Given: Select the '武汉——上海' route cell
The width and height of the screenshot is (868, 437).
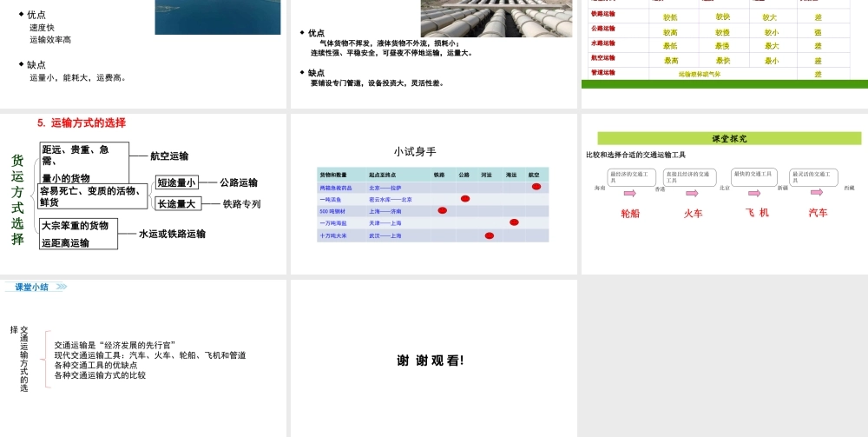Looking at the screenshot, I should (385, 236).
